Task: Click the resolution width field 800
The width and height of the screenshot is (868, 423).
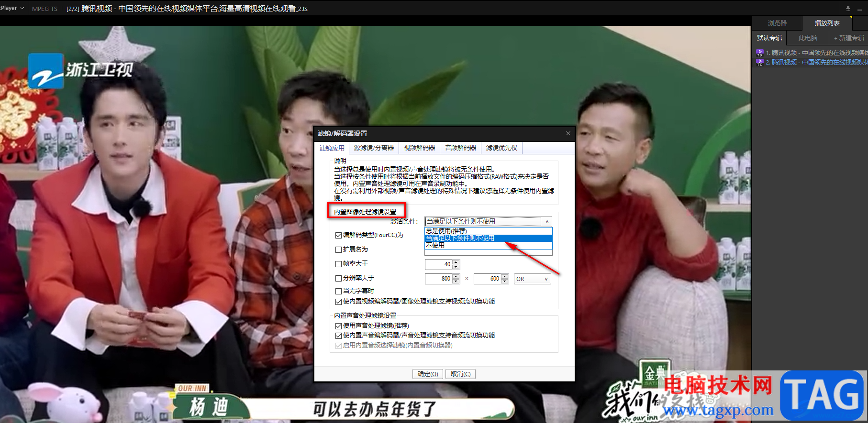Action: [439, 279]
